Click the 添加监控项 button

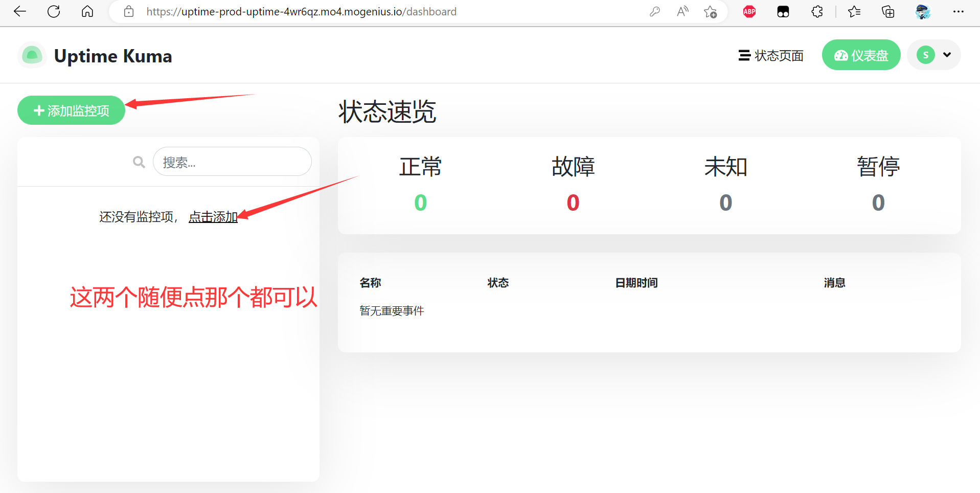click(x=72, y=110)
